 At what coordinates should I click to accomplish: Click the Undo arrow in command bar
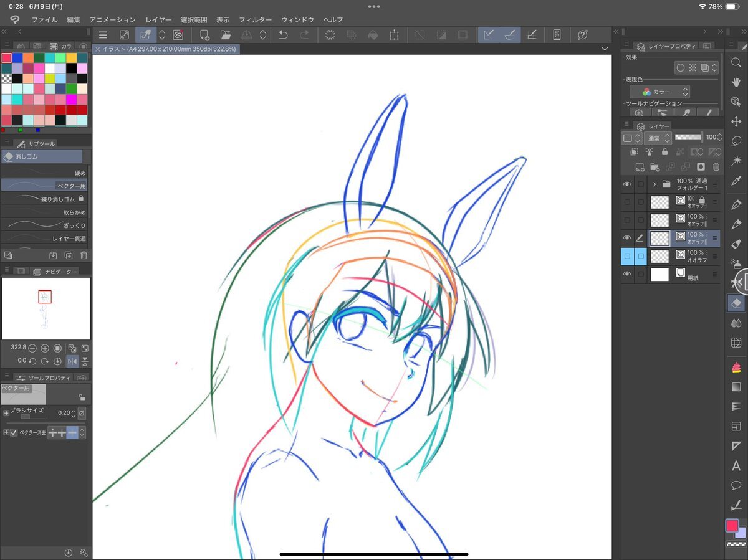[x=283, y=36]
